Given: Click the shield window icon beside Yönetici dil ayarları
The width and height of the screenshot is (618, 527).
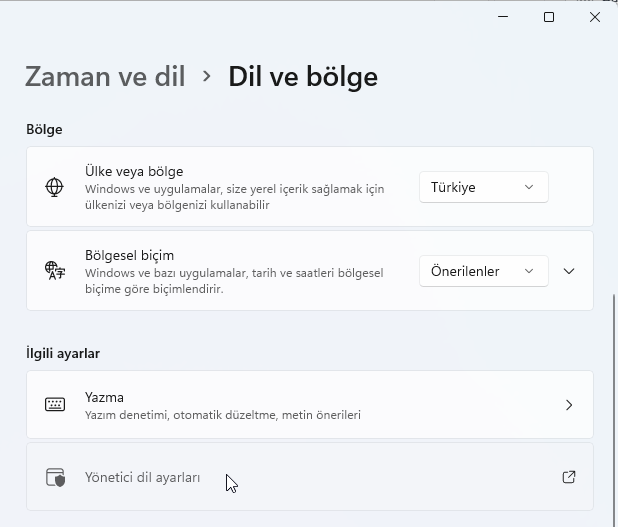Looking at the screenshot, I should pos(55,477).
